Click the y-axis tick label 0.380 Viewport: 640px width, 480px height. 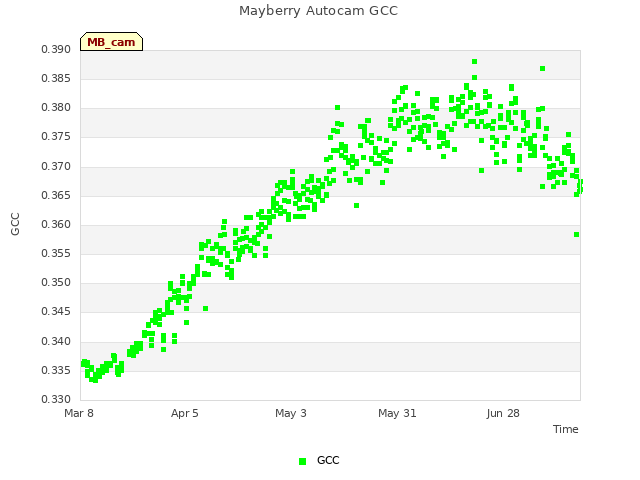point(56,108)
